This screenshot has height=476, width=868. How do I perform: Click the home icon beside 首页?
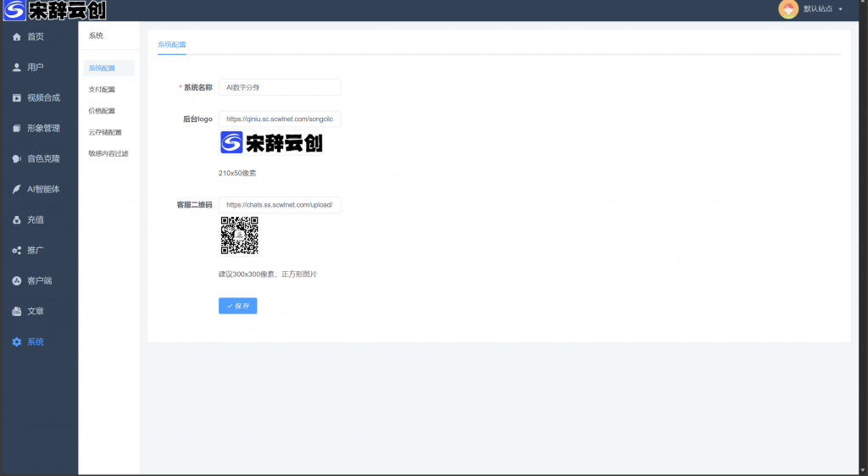pyautogui.click(x=17, y=37)
